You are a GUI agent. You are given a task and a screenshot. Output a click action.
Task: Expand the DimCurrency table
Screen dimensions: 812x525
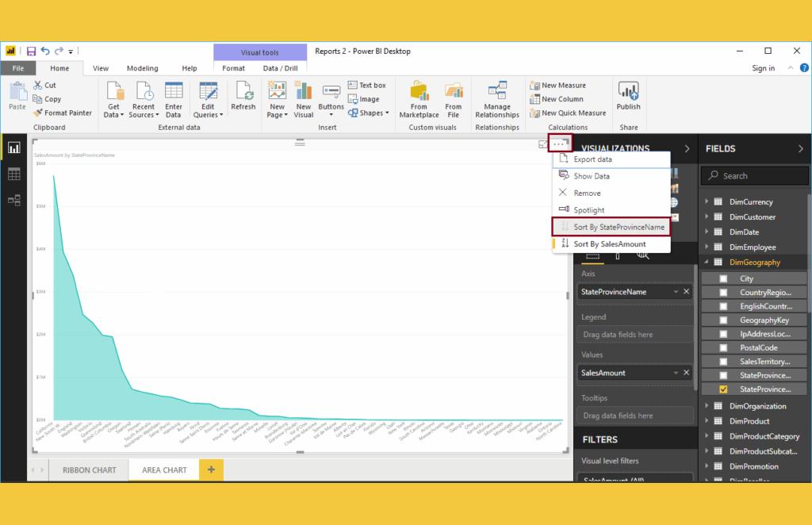[707, 201]
